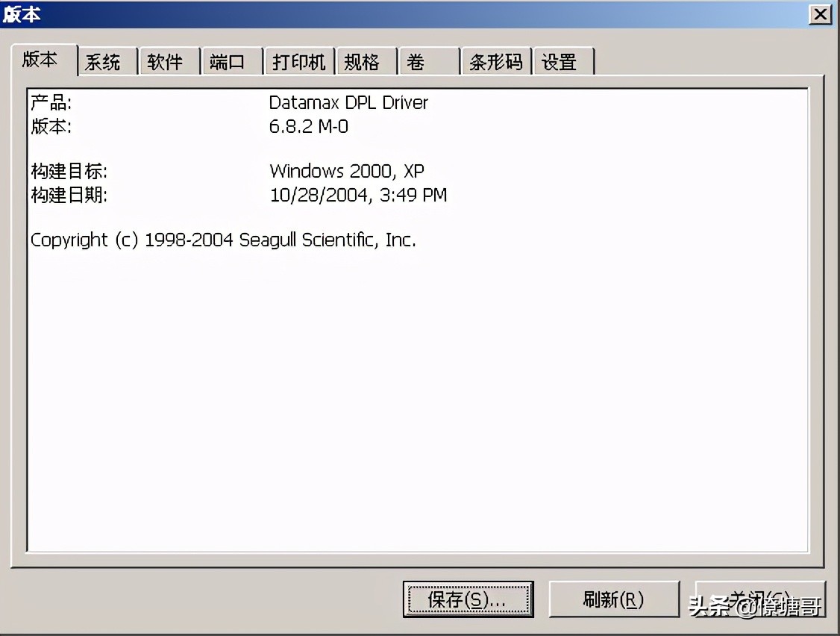The width and height of the screenshot is (840, 636).
Task: Click the 保存(S)... button
Action: (x=468, y=599)
